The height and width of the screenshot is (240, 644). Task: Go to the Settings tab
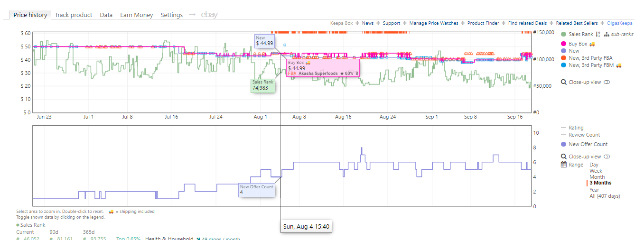coord(171,15)
